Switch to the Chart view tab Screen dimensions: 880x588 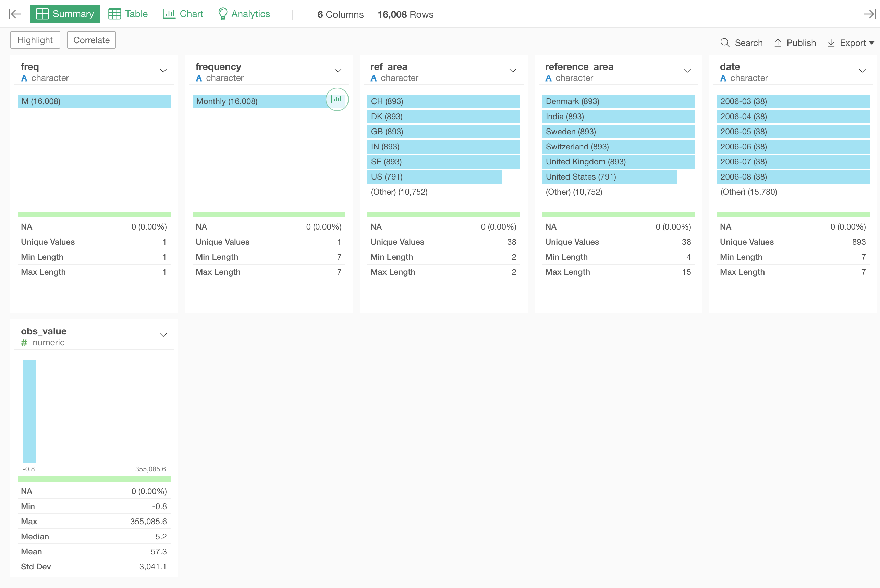click(183, 14)
